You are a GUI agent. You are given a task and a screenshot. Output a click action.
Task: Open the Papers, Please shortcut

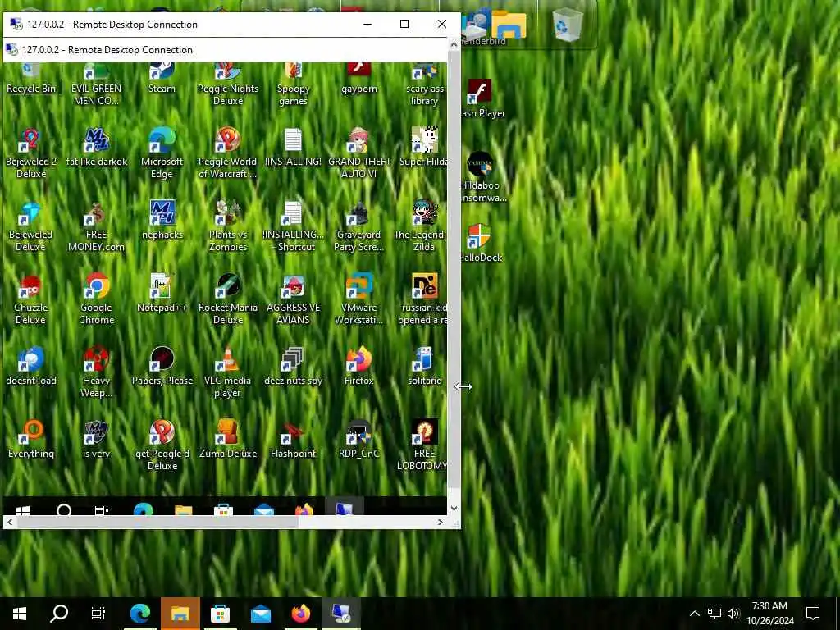tap(162, 367)
